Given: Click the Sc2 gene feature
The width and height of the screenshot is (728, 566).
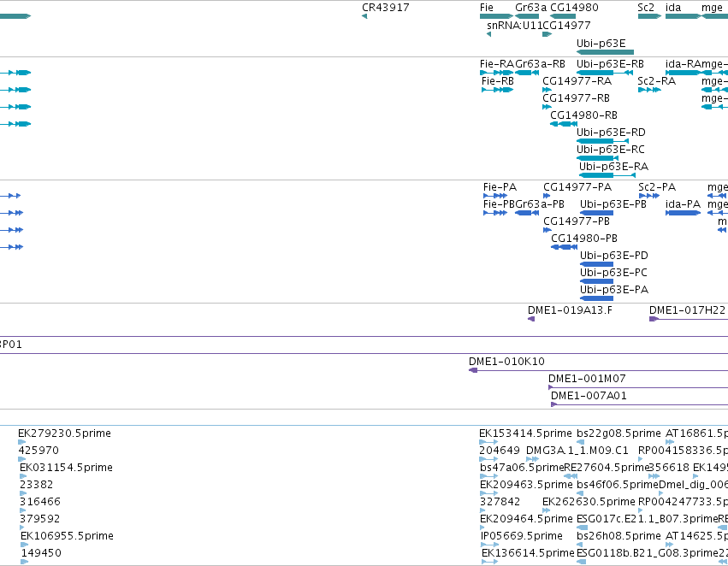Looking at the screenshot, I should tap(649, 16).
